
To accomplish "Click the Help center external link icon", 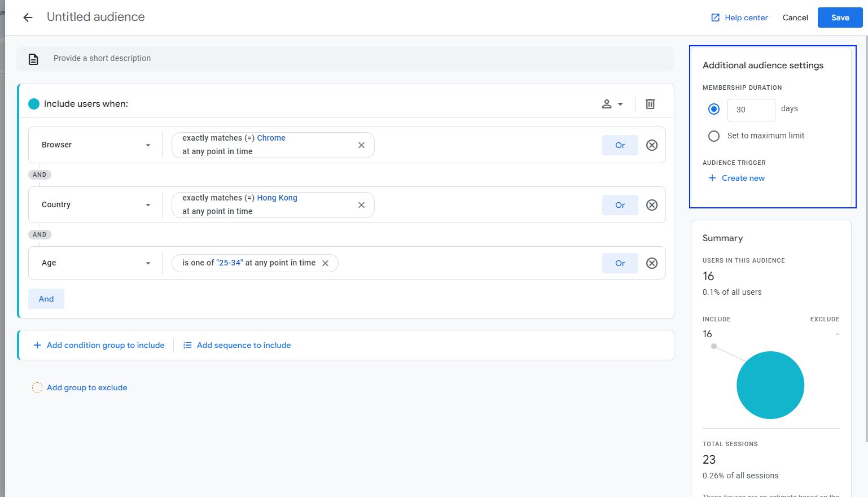I will (715, 18).
